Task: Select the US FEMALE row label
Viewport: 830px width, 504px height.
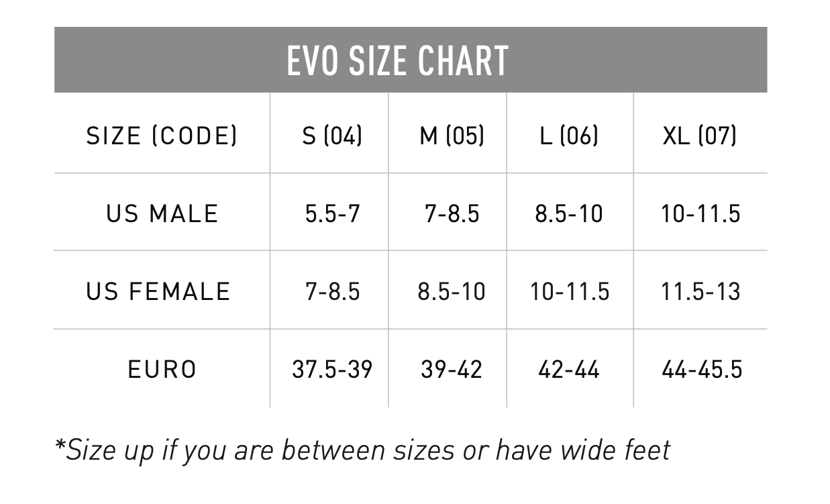Action: [x=158, y=292]
